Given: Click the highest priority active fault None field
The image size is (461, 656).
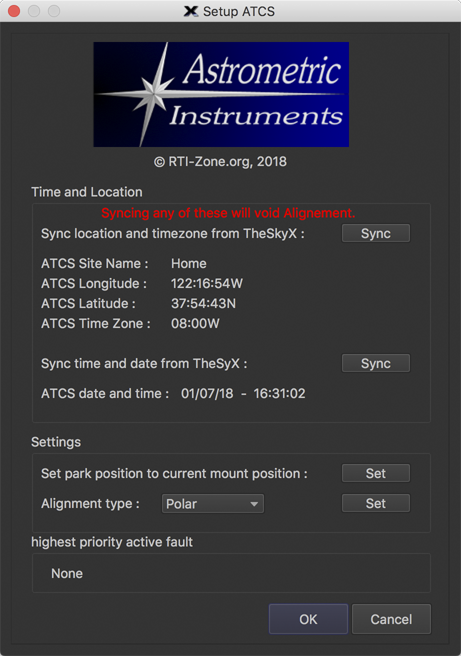Looking at the screenshot, I should (x=231, y=573).
